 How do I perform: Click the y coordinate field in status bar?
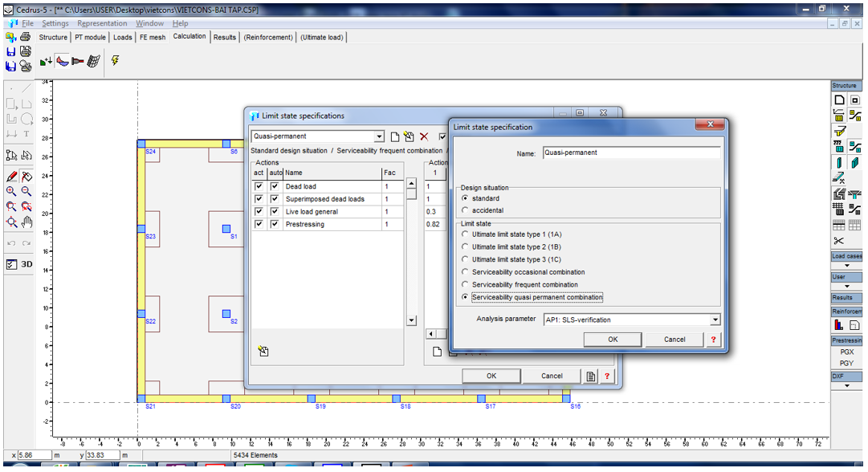tap(103, 455)
